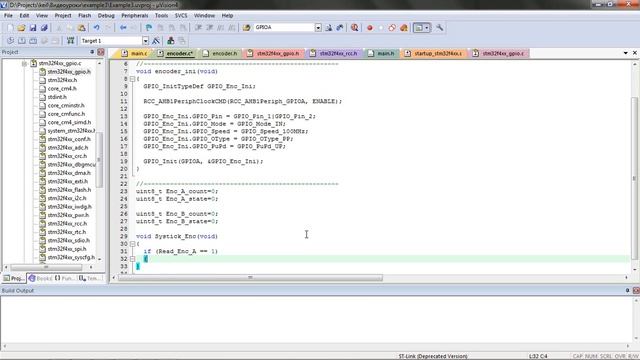Close the active editor tab with the X

(635, 53)
